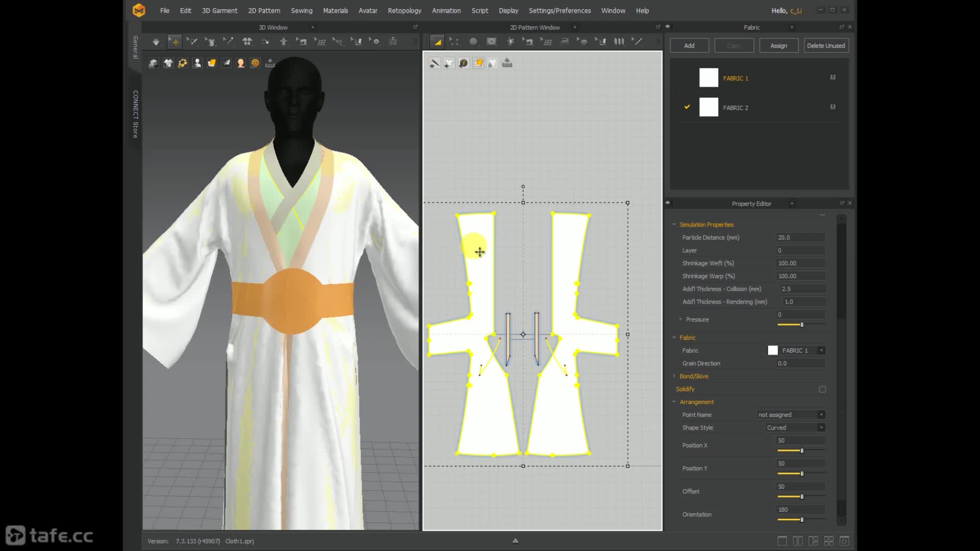
Task: Click the c_Li account link
Action: pyautogui.click(x=796, y=11)
